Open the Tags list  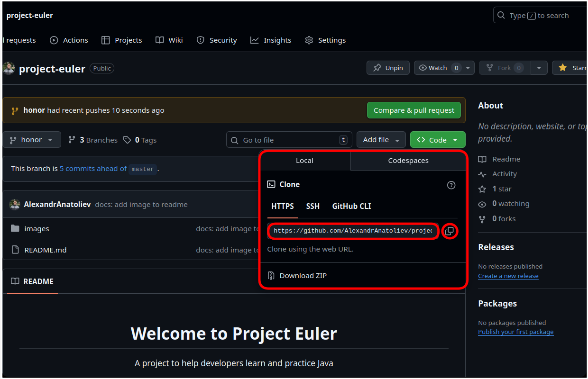coord(140,140)
